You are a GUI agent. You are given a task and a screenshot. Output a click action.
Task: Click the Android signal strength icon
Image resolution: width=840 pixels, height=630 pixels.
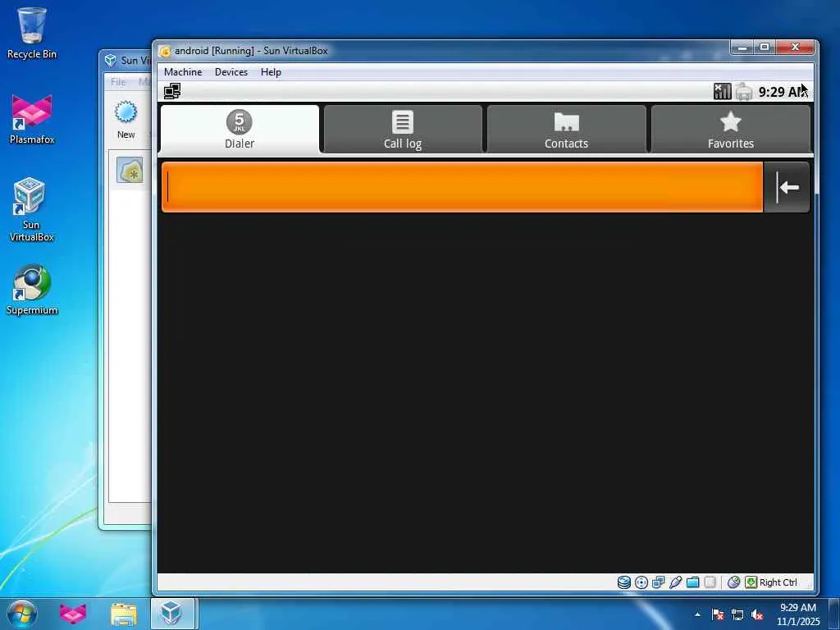(x=722, y=92)
